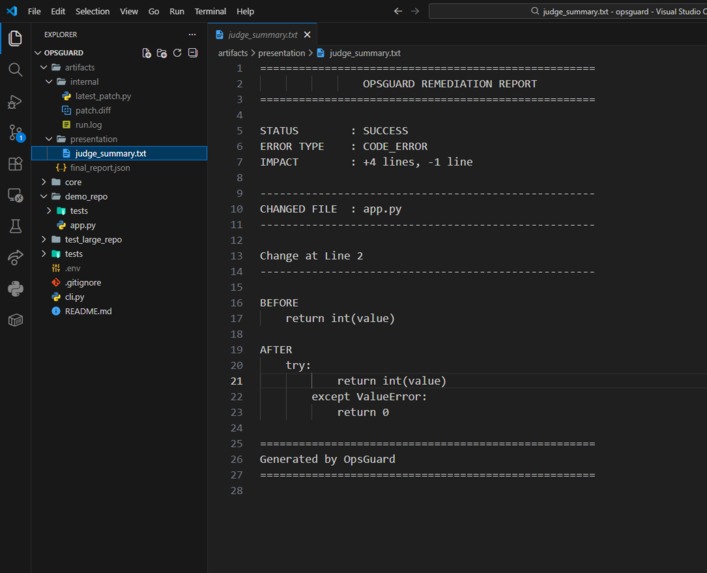Open final_report.json in Explorer
This screenshot has height=573, width=707.
point(100,168)
